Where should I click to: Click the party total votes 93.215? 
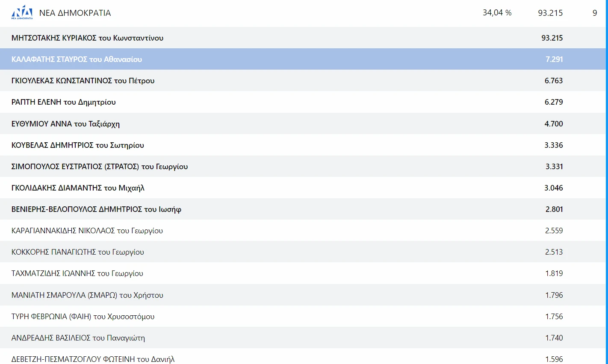click(550, 13)
